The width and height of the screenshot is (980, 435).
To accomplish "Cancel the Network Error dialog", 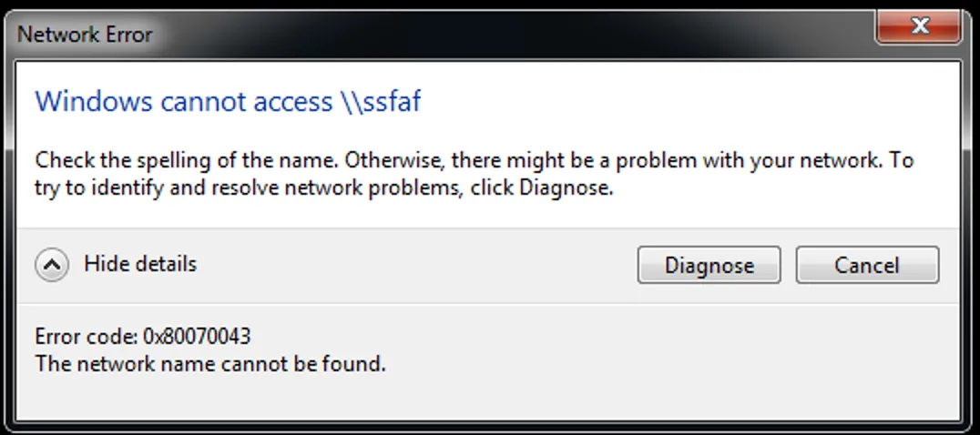I will tap(866, 265).
